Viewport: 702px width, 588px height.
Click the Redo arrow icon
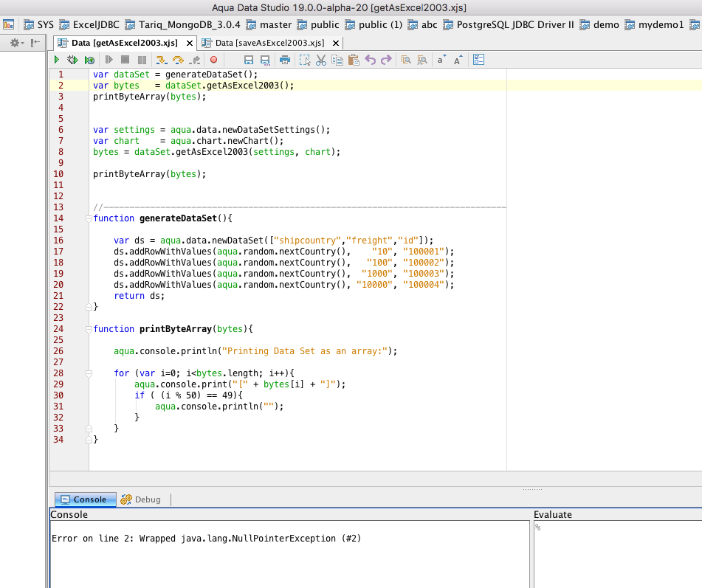[385, 60]
